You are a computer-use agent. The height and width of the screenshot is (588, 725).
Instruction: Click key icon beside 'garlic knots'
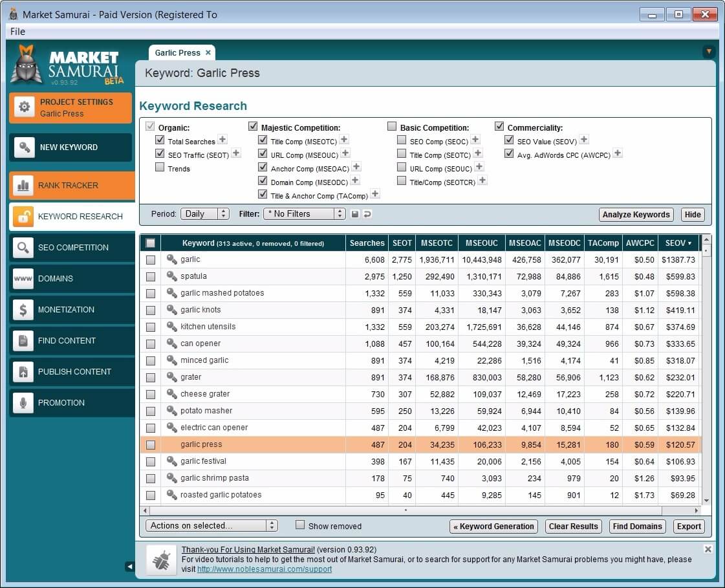[171, 310]
